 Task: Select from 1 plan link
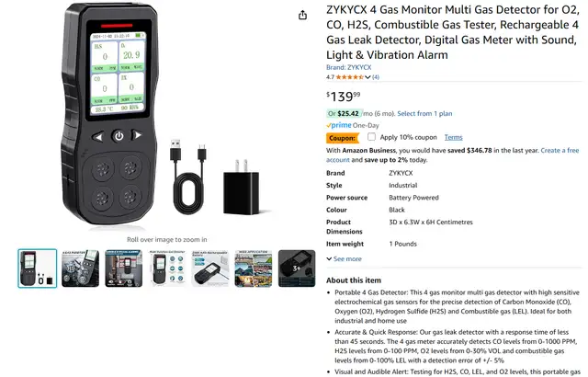click(x=424, y=114)
